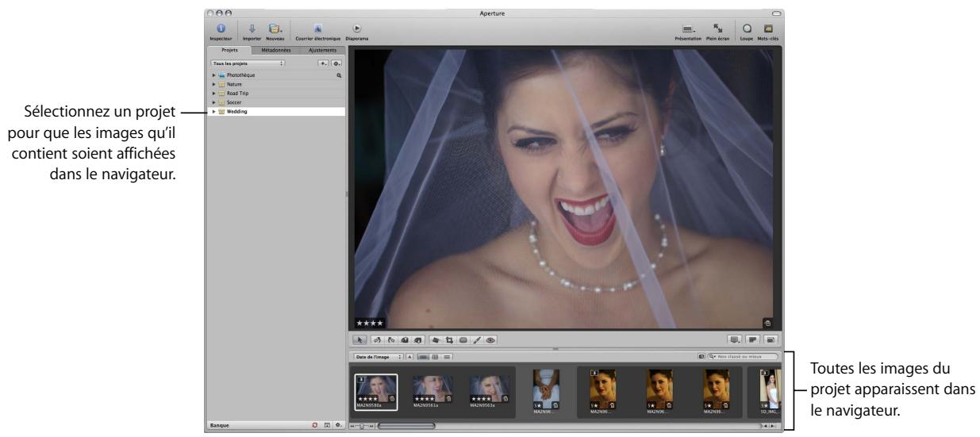Viewport: 980px width, 437px height.
Task: Select the Nature project
Action: coord(275,84)
